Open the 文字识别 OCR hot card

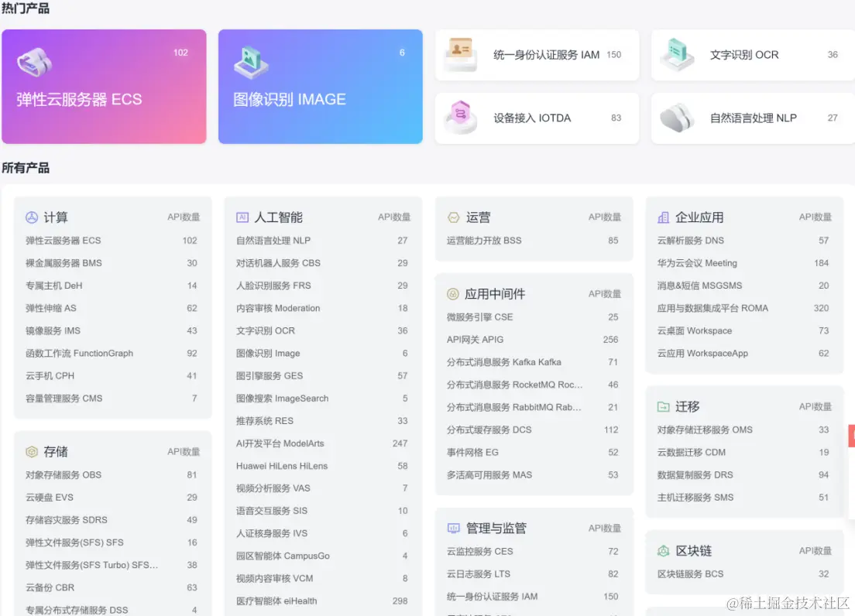click(x=753, y=54)
